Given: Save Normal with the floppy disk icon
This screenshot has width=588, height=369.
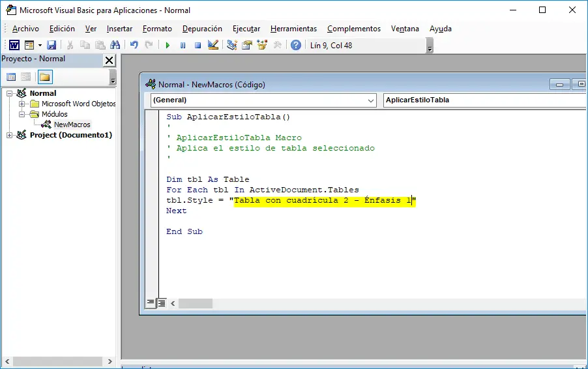Looking at the screenshot, I should click(51, 46).
